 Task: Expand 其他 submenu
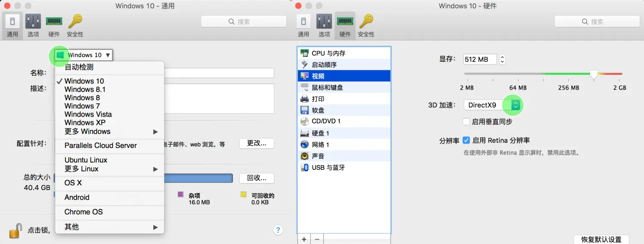(x=110, y=227)
